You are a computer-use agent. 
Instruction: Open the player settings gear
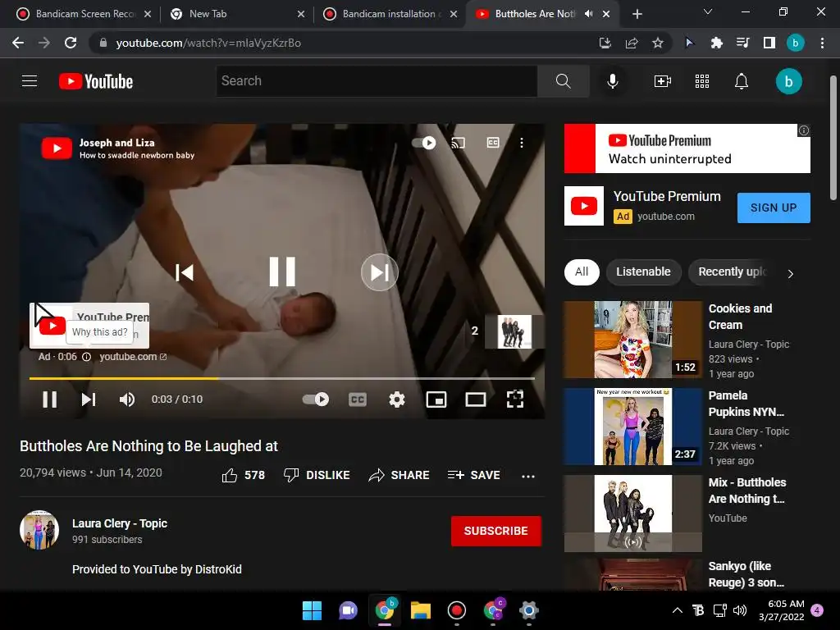point(396,399)
